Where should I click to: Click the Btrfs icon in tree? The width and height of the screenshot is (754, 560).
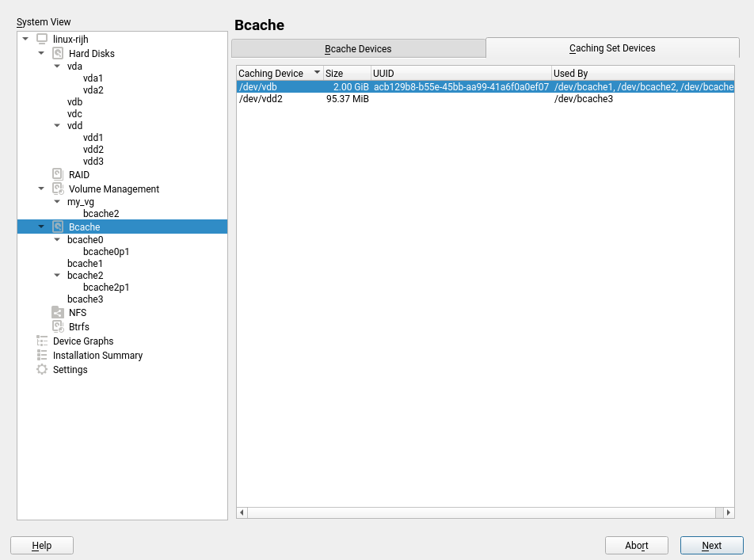pyautogui.click(x=58, y=327)
